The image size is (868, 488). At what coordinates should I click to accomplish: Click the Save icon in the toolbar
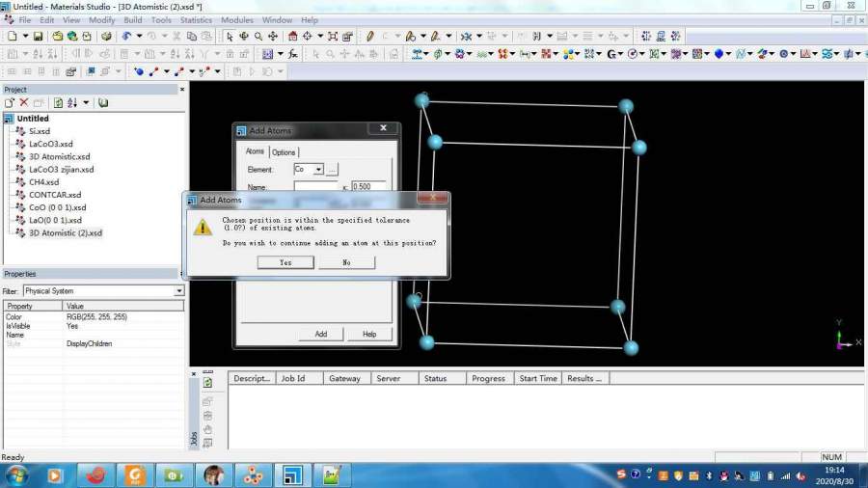click(38, 36)
